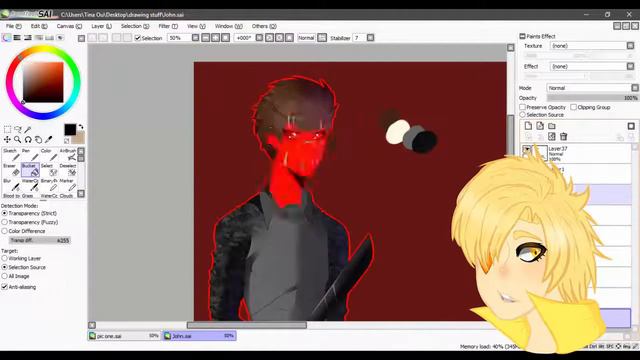Toggle the RGB slider panel
640x360 pixels.
point(17,38)
